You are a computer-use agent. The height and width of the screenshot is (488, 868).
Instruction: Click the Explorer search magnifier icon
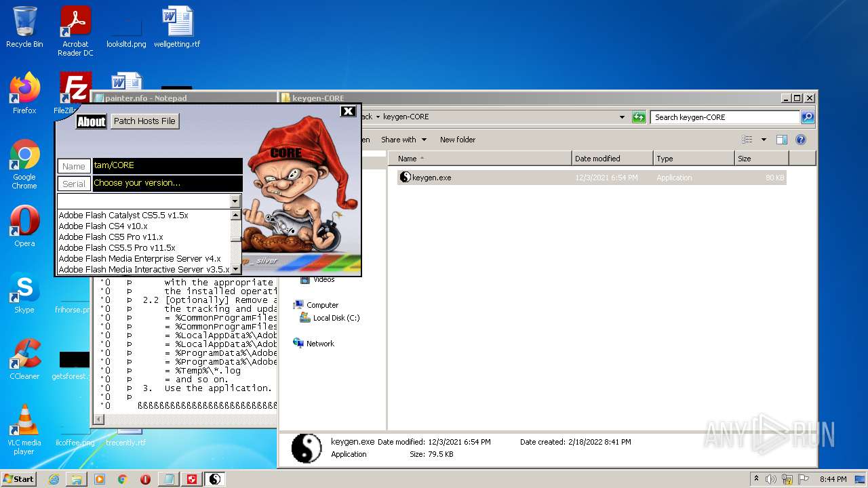tap(808, 117)
